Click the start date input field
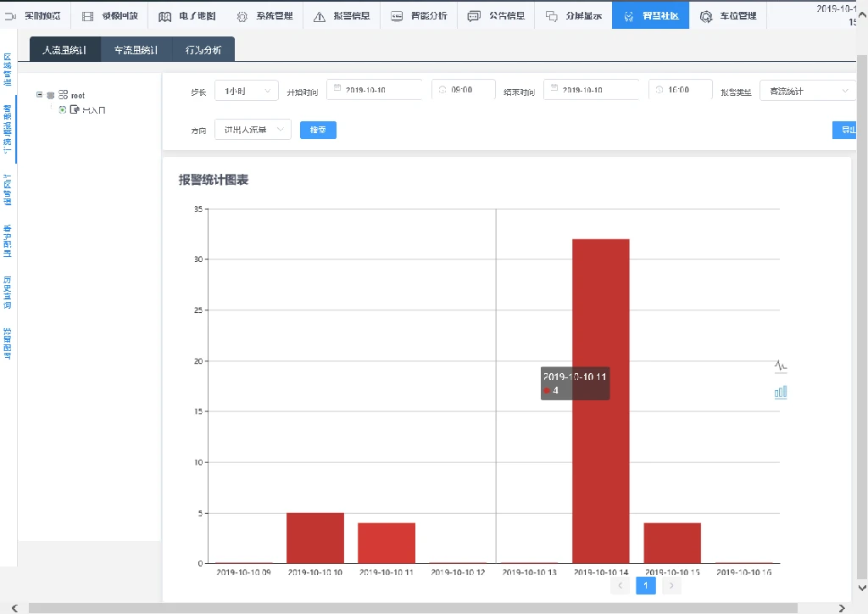868x614 pixels. click(374, 90)
